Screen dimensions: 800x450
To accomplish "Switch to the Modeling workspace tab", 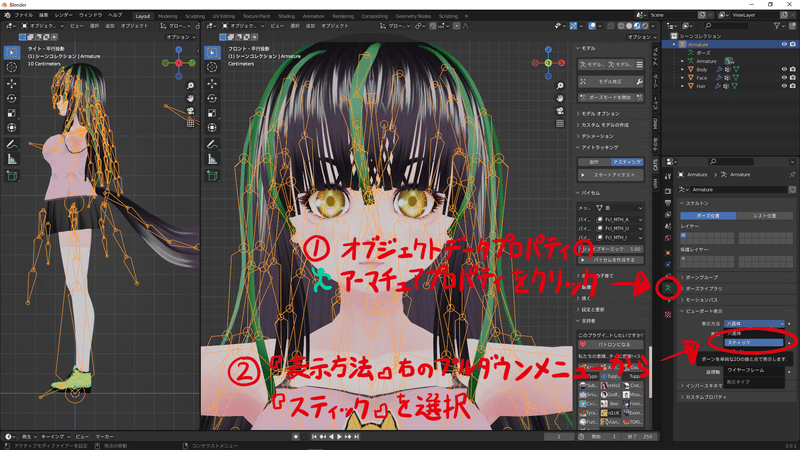I will [x=167, y=16].
